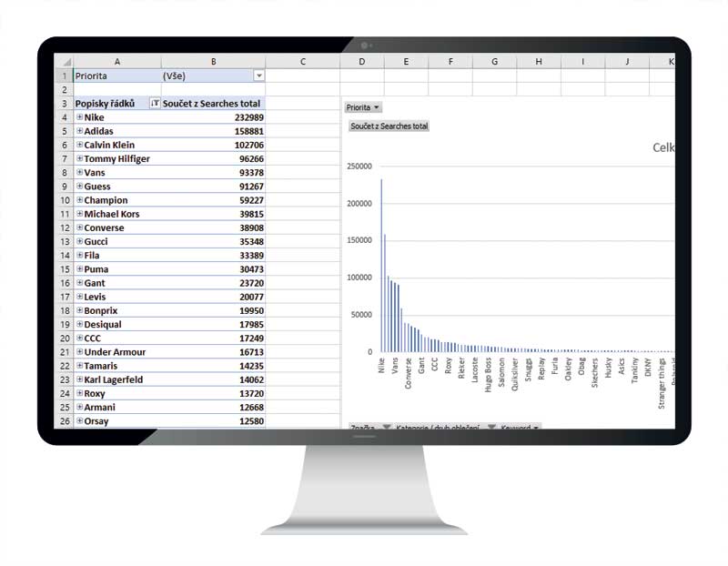Open the Popisky řádků sort filter dropdown
728x566 pixels.
point(155,103)
